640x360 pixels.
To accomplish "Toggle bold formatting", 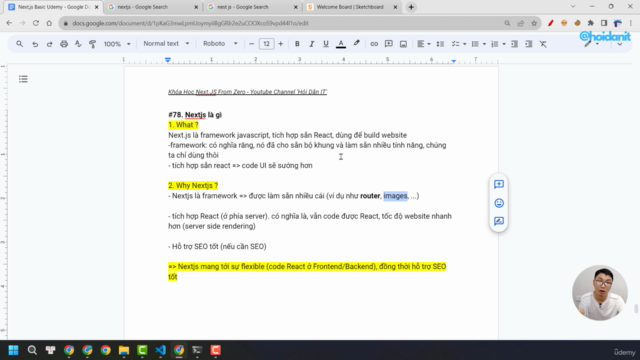I will tap(297, 44).
